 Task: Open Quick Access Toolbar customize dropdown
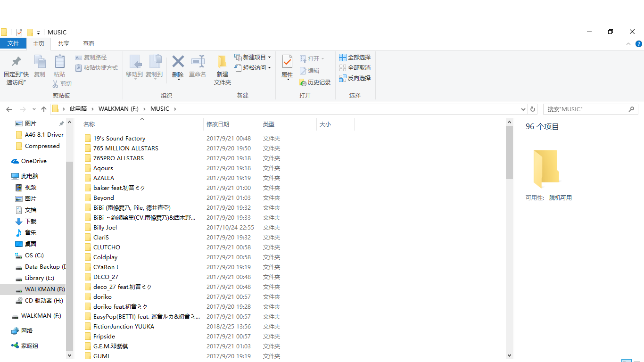point(38,33)
